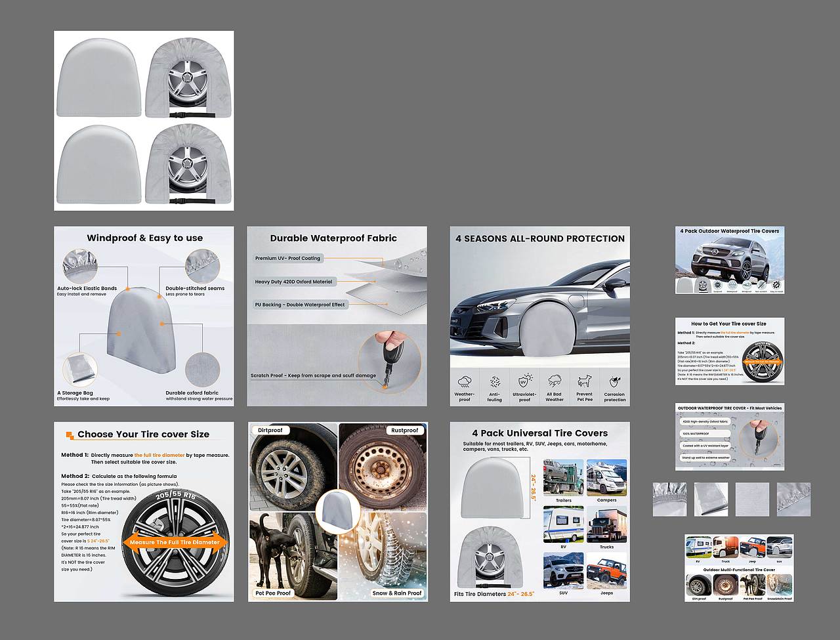Click the 'Premium UV- Proof Coating' label
Image resolution: width=840 pixels, height=640 pixels.
click(288, 258)
